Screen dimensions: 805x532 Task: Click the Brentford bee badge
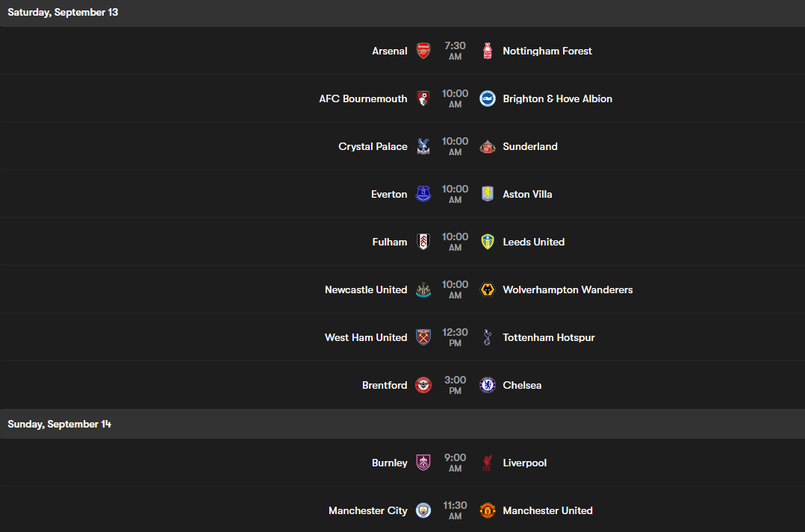pyautogui.click(x=423, y=385)
